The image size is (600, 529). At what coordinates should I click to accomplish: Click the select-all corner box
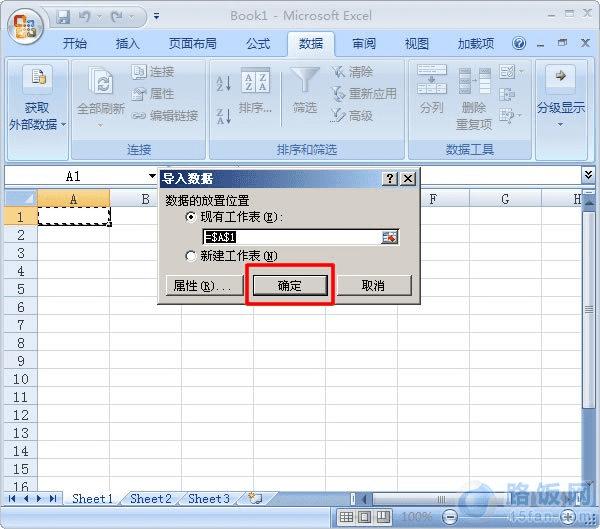21,198
